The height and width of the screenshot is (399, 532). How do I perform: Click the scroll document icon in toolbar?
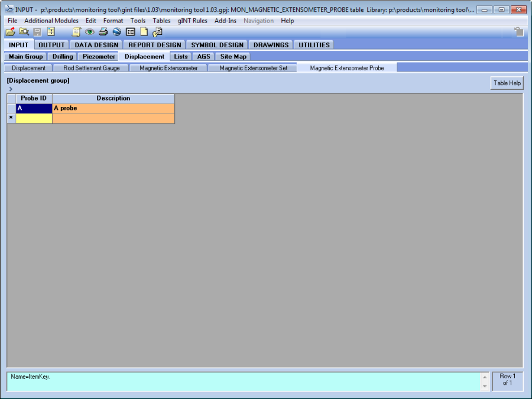(x=76, y=32)
